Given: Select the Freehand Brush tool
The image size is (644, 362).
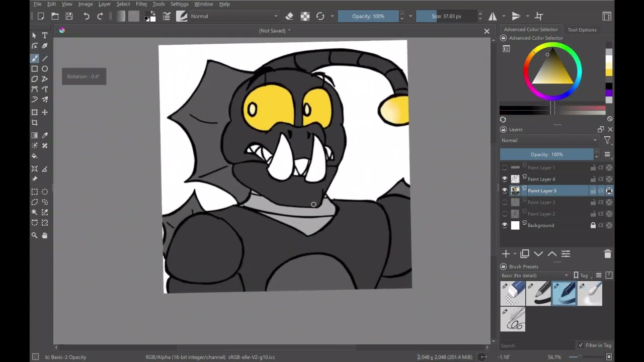Looking at the screenshot, I should (34, 58).
